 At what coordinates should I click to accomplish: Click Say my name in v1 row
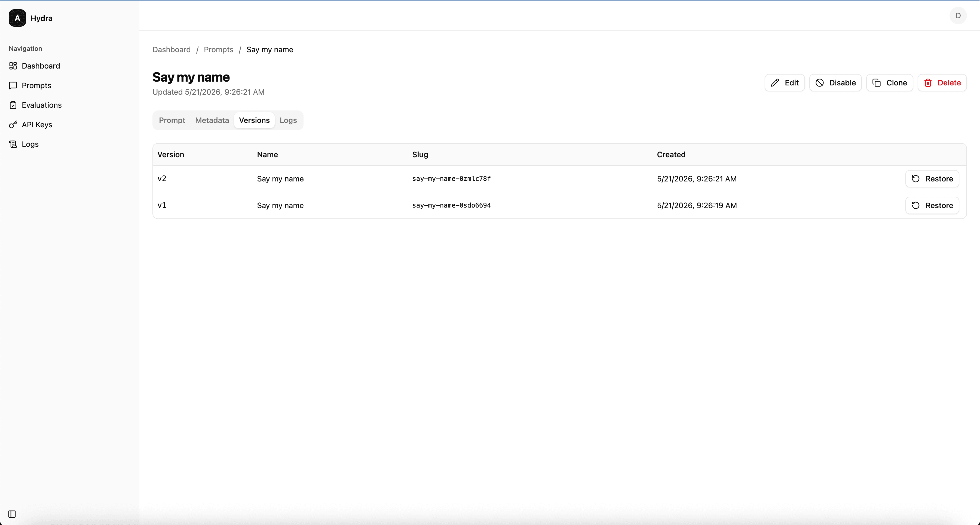point(280,205)
